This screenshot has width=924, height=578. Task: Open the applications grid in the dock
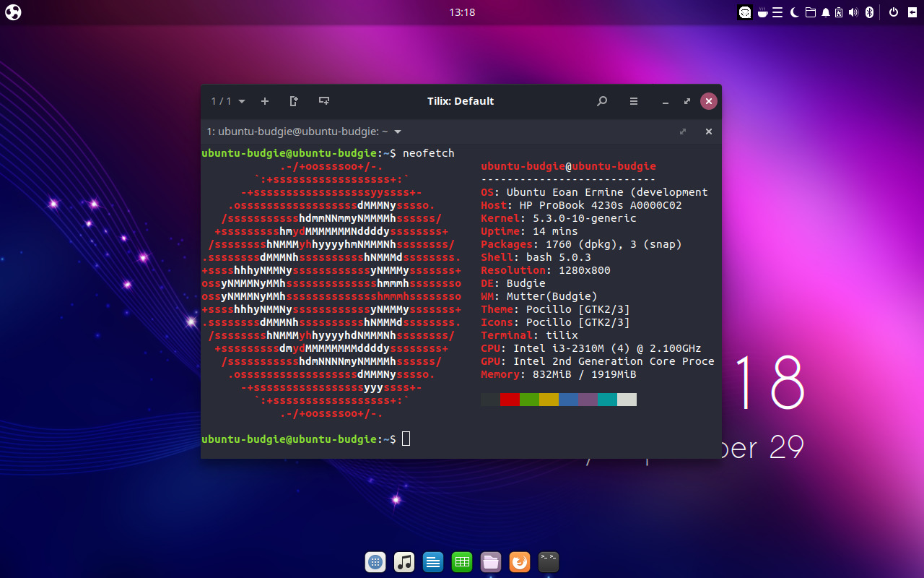click(x=375, y=561)
